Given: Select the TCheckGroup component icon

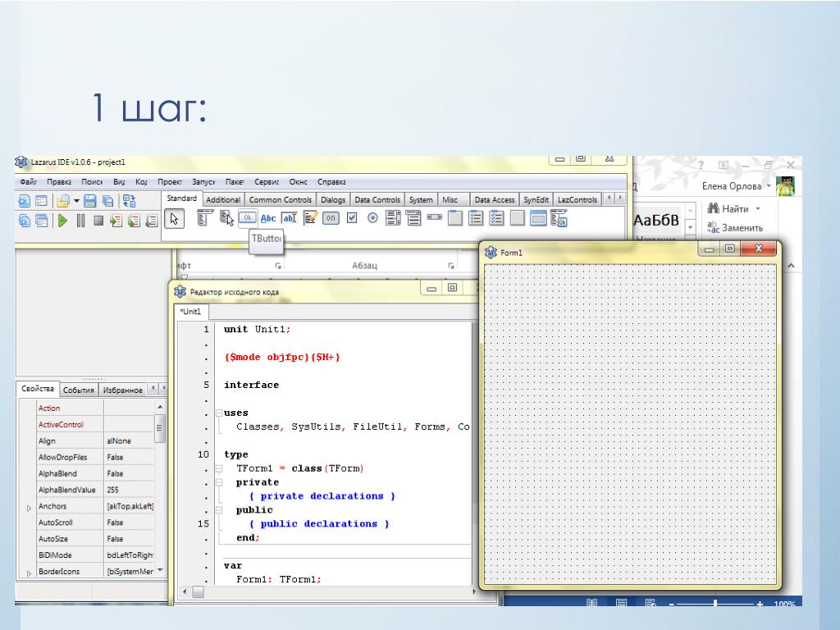Looking at the screenshot, I should 496,218.
